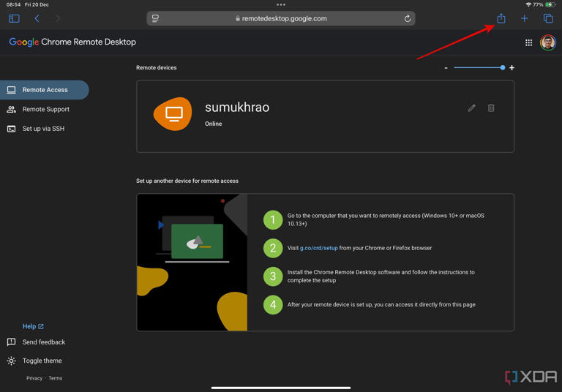Click the Send feedback speech bubble icon
Image resolution: width=562 pixels, height=392 pixels.
point(11,342)
